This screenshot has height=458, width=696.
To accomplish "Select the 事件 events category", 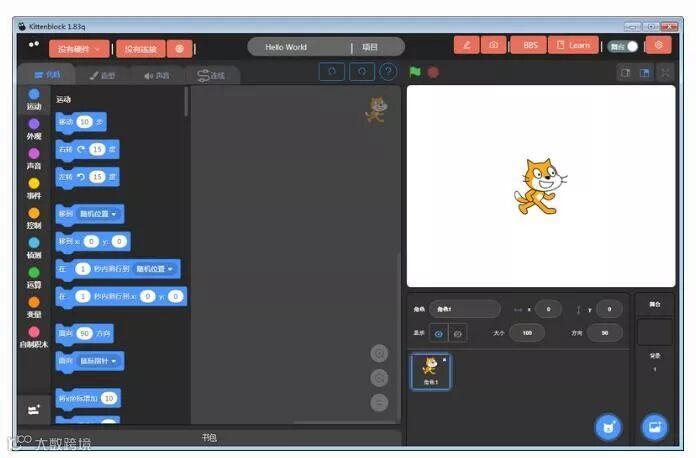I will (x=34, y=189).
